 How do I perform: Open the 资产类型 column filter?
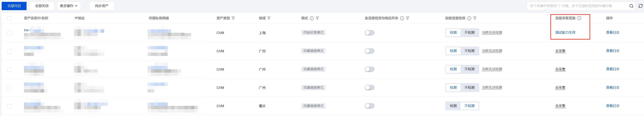233,18
